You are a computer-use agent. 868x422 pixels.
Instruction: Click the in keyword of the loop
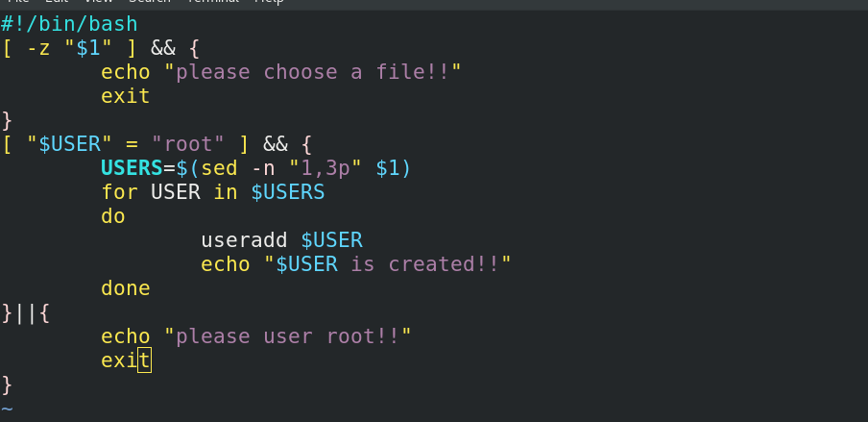226,192
